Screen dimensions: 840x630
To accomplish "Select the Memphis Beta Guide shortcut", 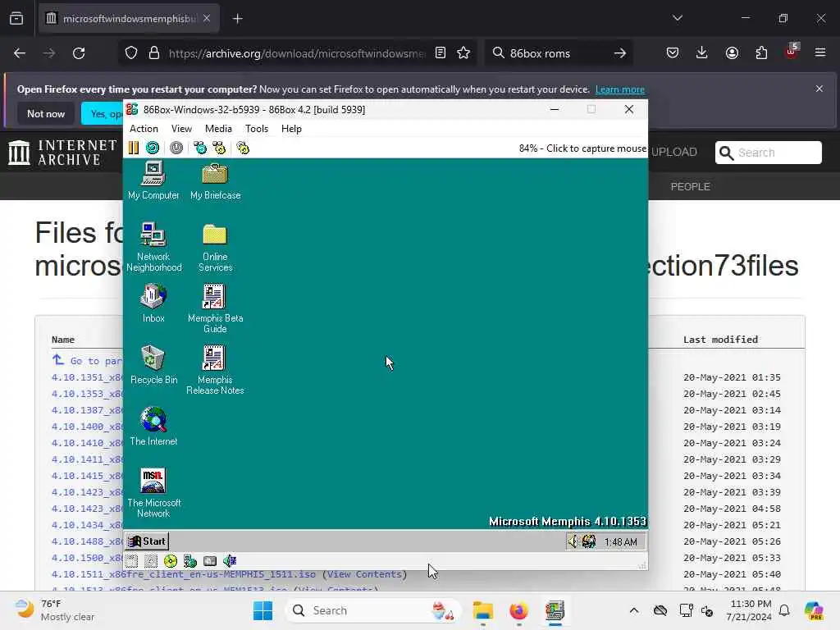I will click(x=216, y=308).
